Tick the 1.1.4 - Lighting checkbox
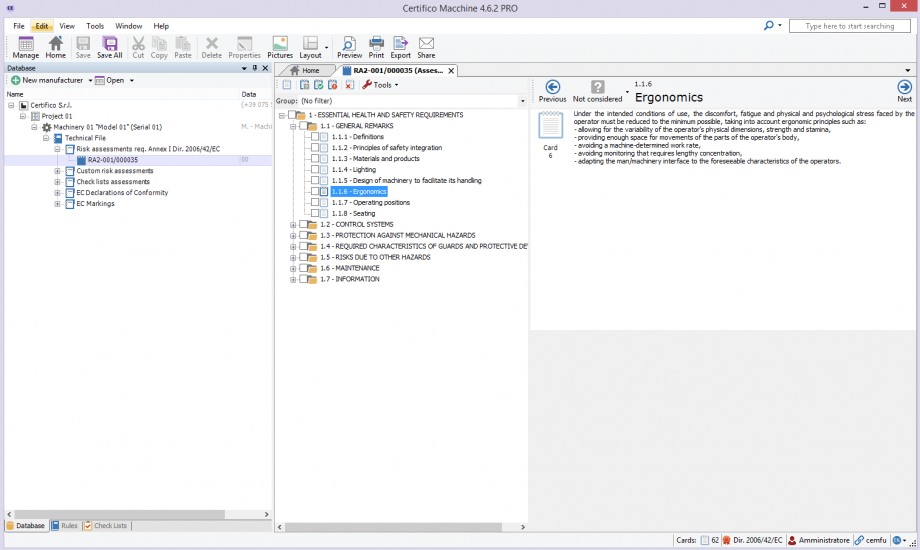The width and height of the screenshot is (920, 550). click(x=316, y=170)
